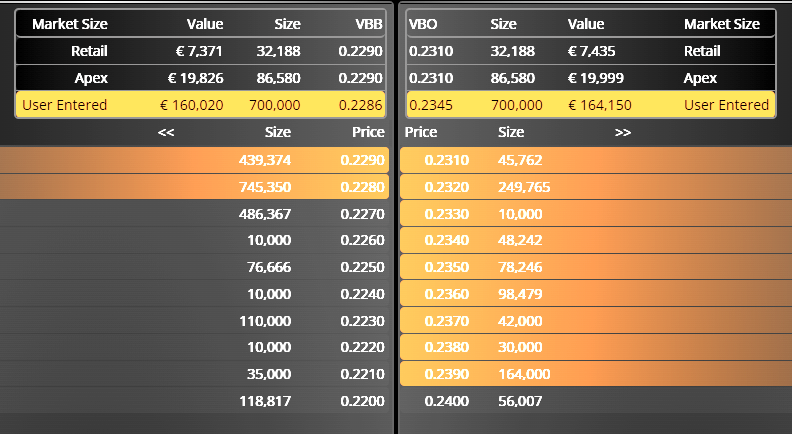Screen dimensions: 792x434
Task: Click the VBB column header
Action: coord(368,24)
